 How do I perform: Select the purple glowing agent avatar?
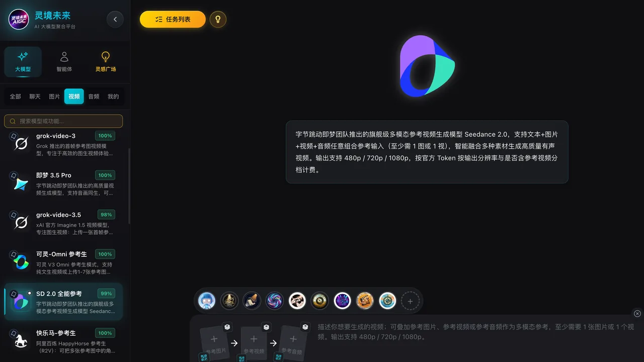(x=343, y=301)
